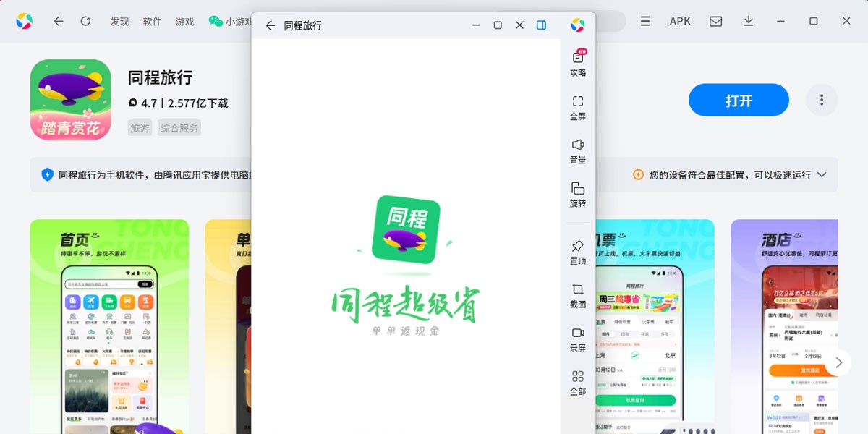Click the 同程旅行 app title heading
This screenshot has width=868, height=434.
[161, 77]
